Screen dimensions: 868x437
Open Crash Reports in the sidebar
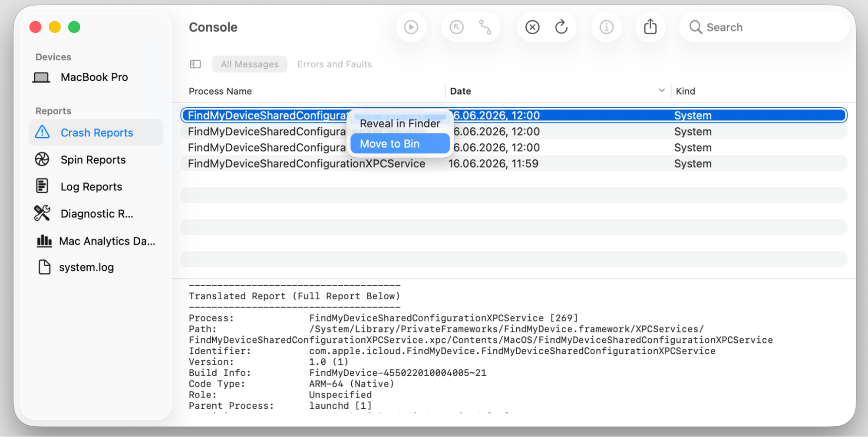pos(96,132)
